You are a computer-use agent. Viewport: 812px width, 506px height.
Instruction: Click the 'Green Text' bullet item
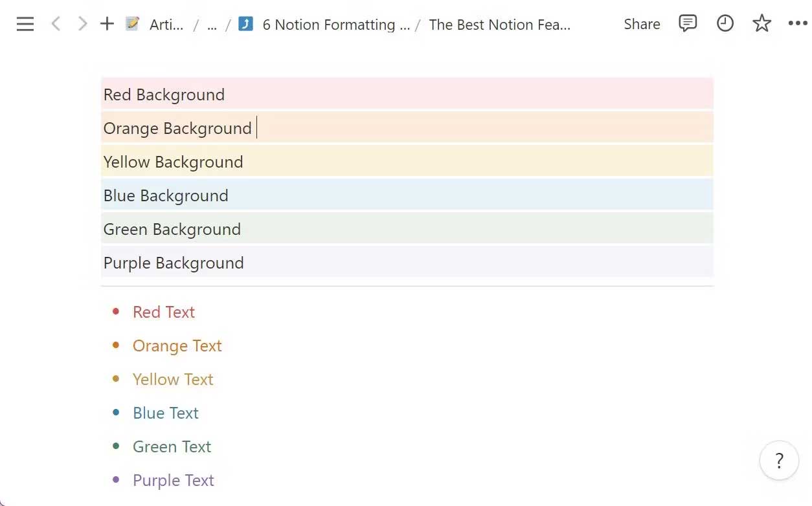[172, 446]
